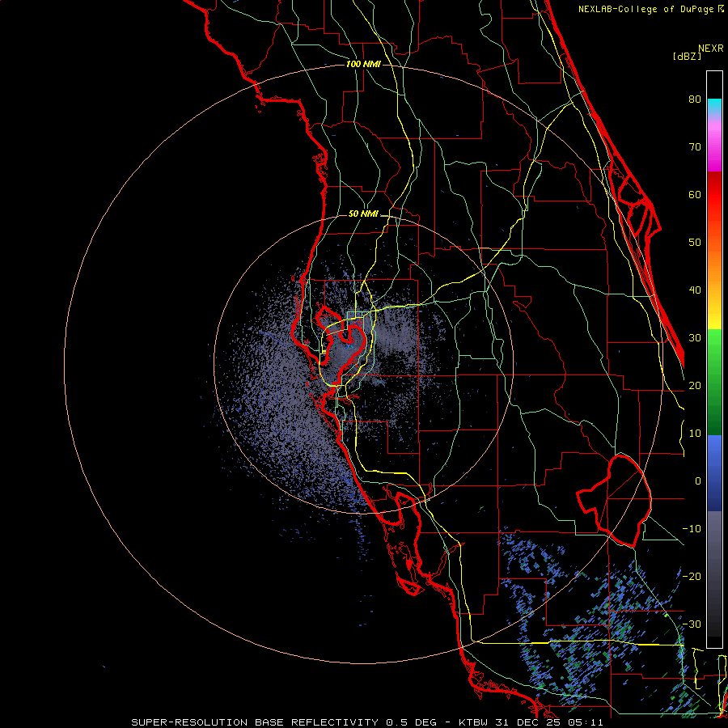
Task: Select the cyan top band of the color bar
Action: pyautogui.click(x=714, y=107)
